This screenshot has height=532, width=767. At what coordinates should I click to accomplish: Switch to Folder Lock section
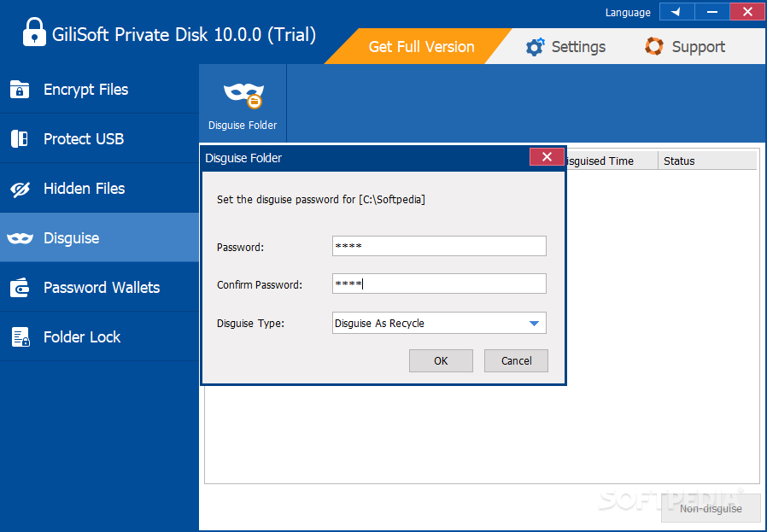point(99,337)
